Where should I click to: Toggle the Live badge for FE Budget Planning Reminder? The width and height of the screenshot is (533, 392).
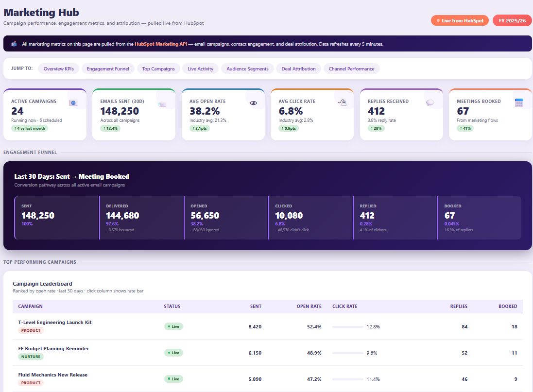pyautogui.click(x=173, y=353)
